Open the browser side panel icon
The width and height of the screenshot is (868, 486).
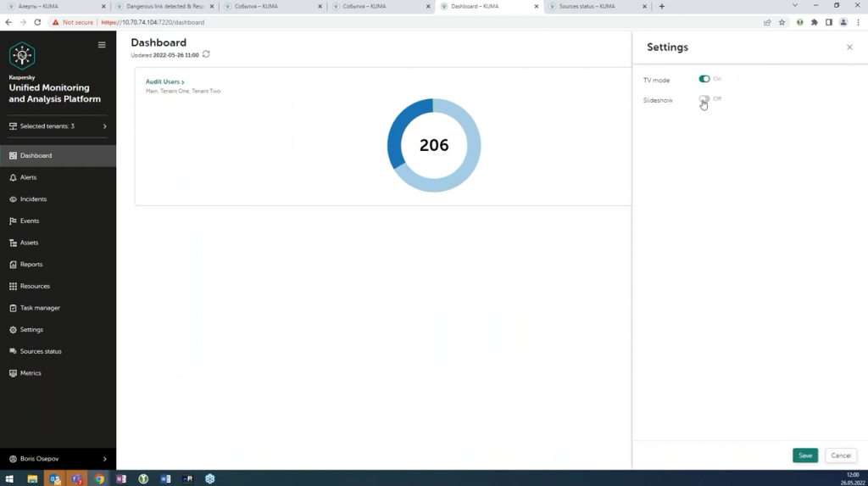829,22
